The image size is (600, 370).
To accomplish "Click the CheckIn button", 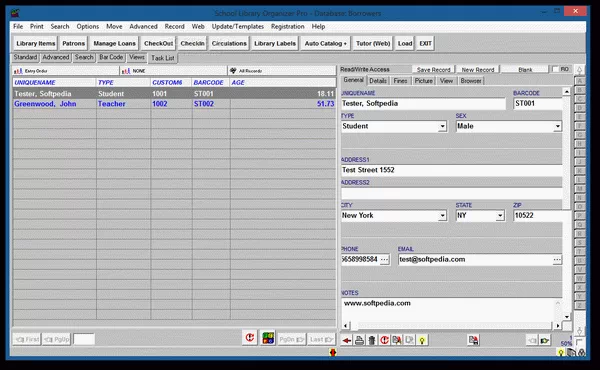I will tap(192, 43).
